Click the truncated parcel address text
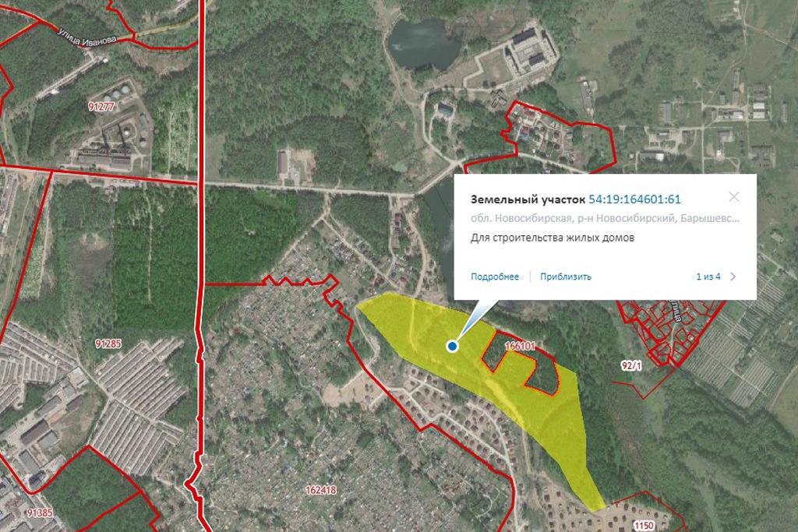 coord(605,219)
